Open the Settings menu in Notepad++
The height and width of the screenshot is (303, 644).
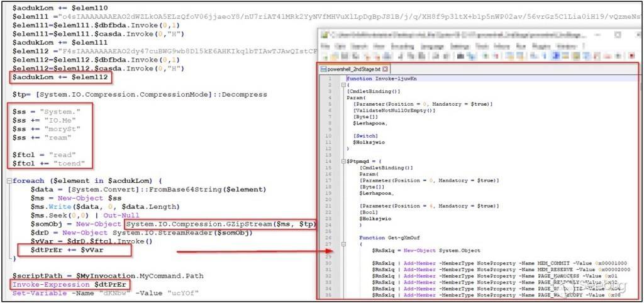pos(460,47)
